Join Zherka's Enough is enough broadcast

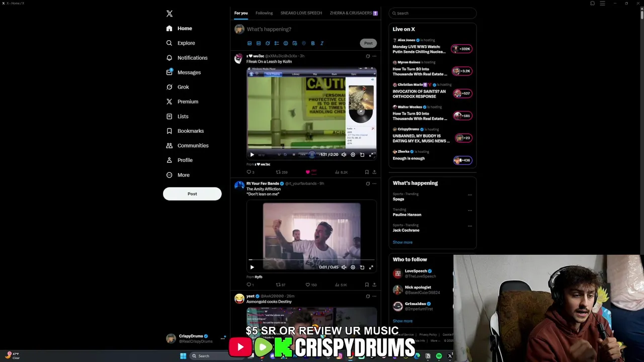tap(462, 160)
